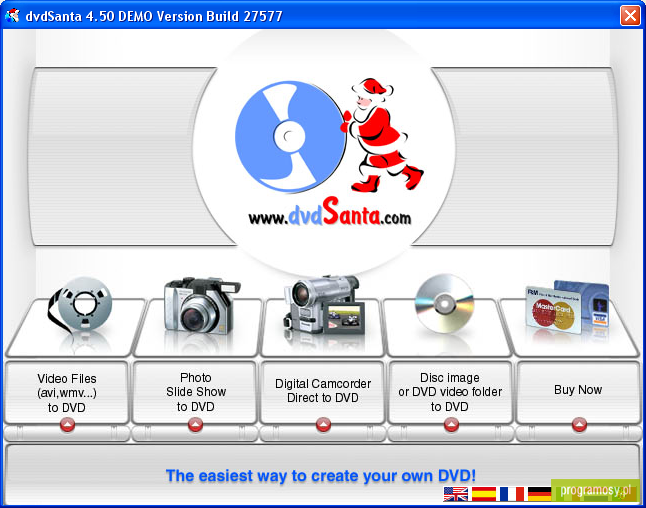Open Disc image or DVD video folder to DVD
This screenshot has height=508, width=646.
tap(450, 393)
